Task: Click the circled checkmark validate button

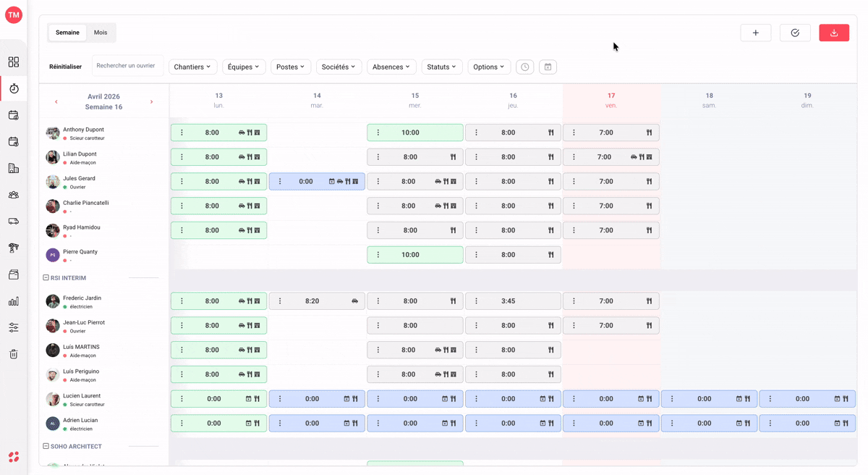Action: click(x=795, y=33)
